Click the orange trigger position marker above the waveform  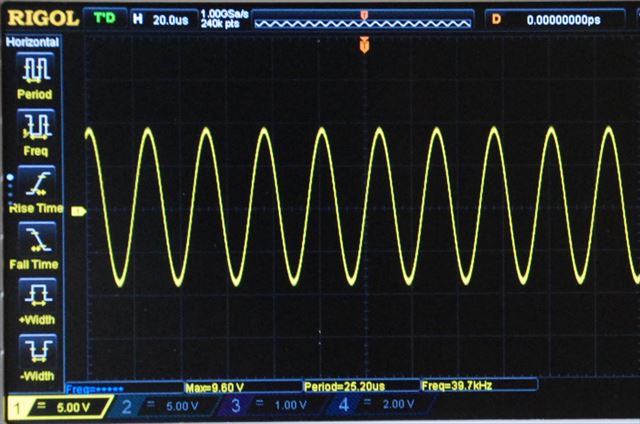[364, 44]
